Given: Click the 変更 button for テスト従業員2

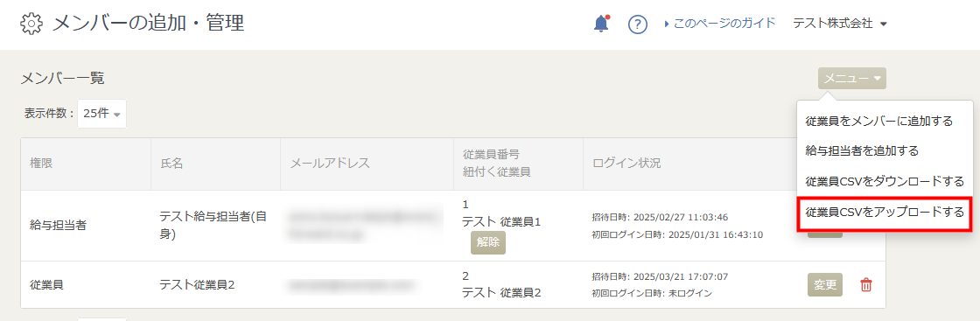Looking at the screenshot, I should tap(825, 285).
